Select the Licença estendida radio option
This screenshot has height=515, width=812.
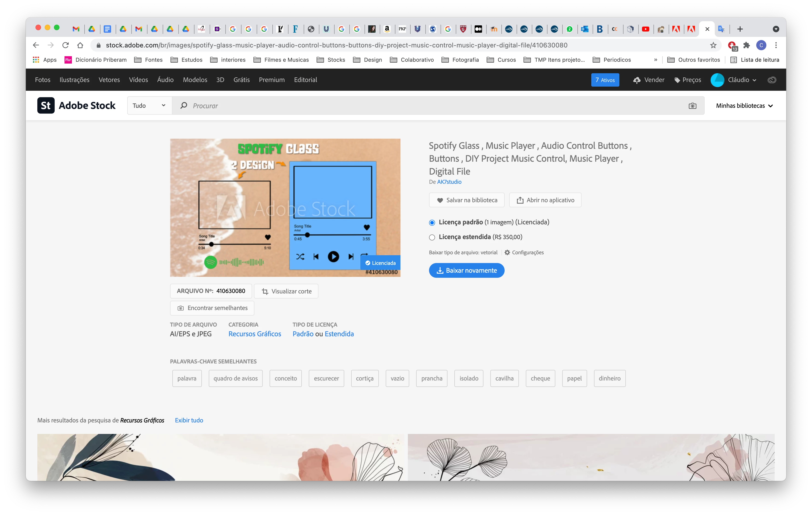tap(432, 237)
